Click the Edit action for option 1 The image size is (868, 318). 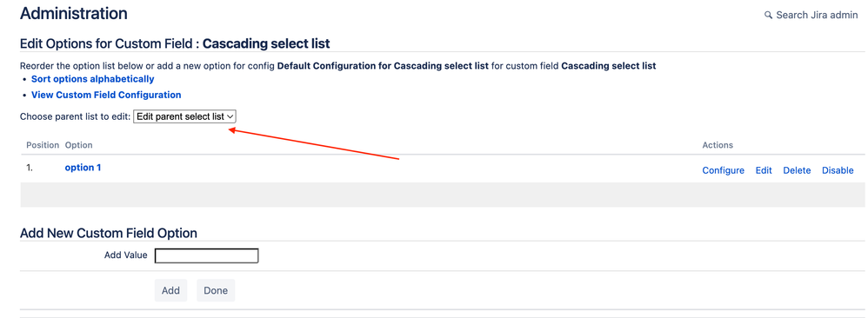click(764, 170)
